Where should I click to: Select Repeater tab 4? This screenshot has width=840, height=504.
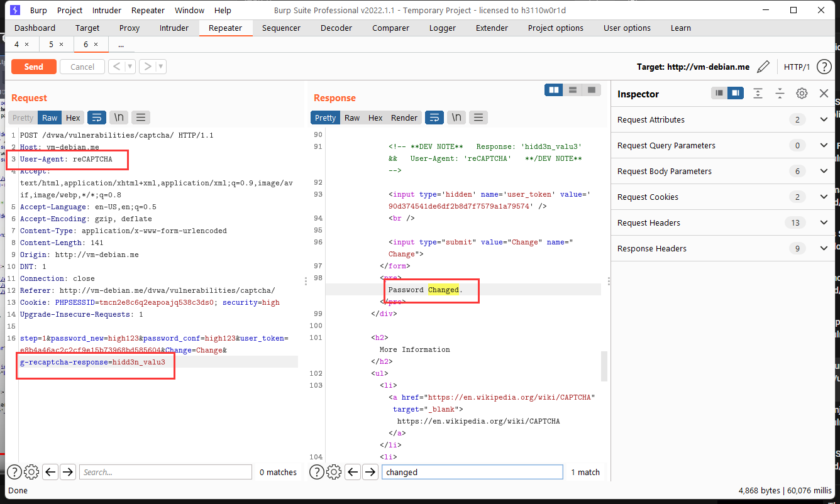coord(17,44)
